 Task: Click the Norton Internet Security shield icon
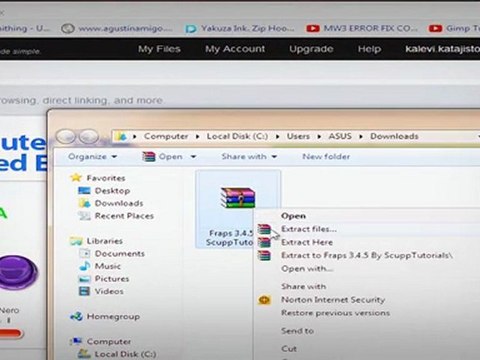(x=264, y=300)
